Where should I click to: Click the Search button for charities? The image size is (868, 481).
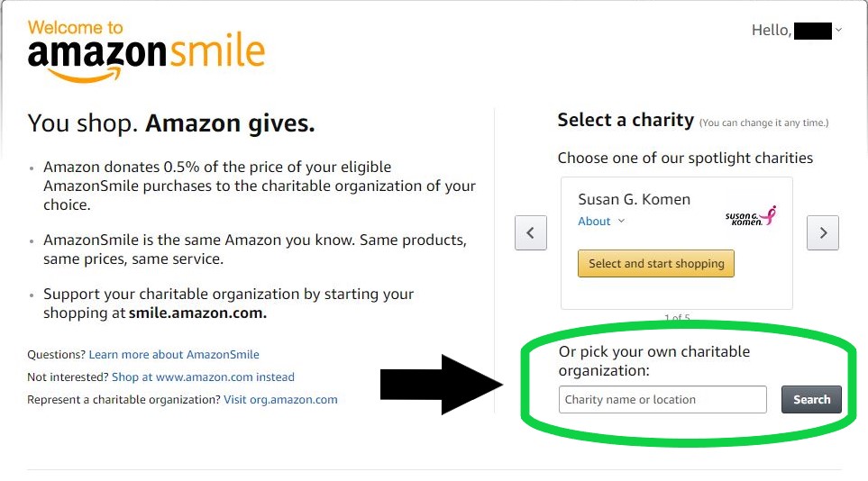pos(811,400)
